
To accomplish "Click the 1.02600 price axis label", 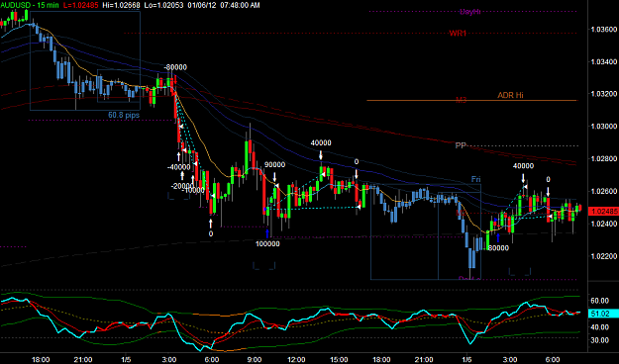I will (x=603, y=191).
